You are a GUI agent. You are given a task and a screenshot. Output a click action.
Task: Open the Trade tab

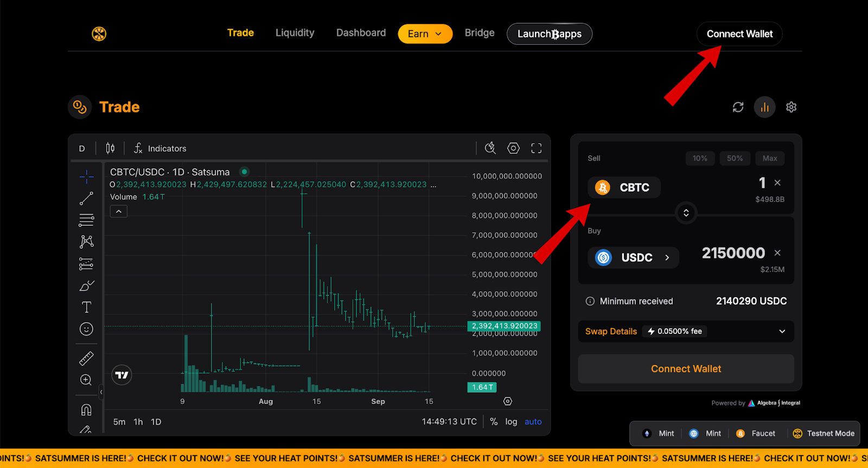[240, 33]
